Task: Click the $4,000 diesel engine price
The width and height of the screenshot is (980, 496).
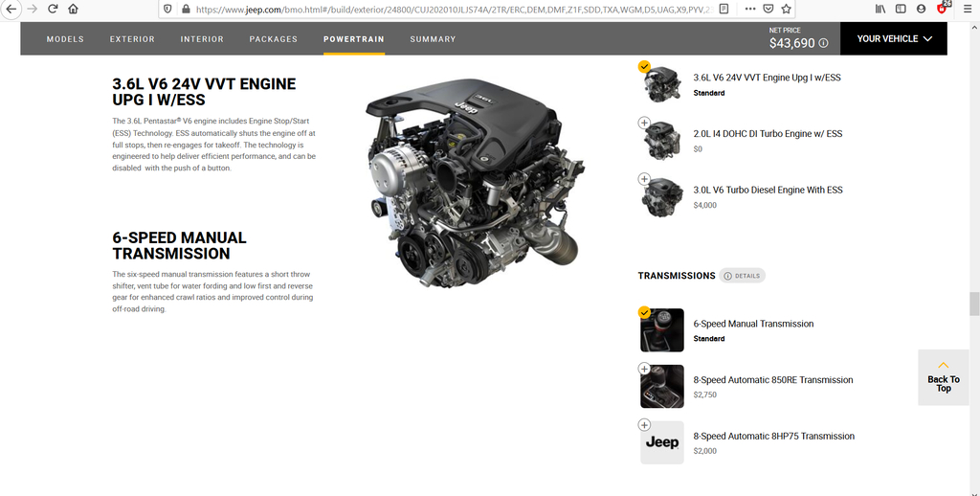Action: [x=705, y=205]
